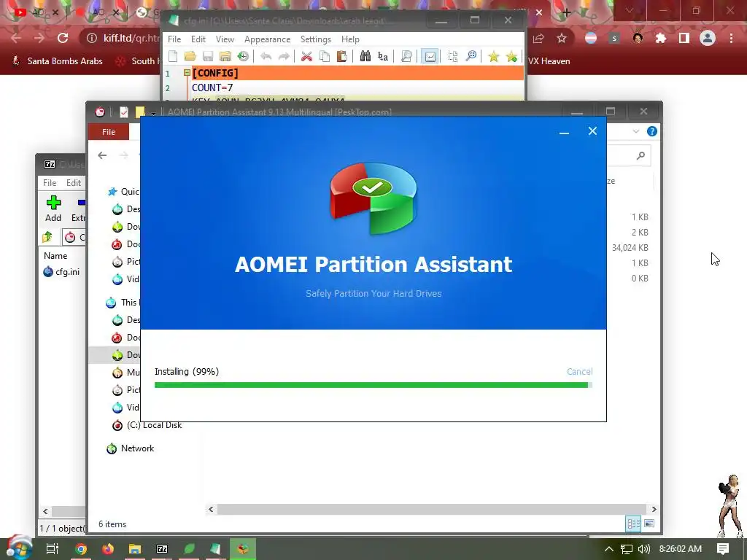
Task: Click Explorer horizontal scrollbar right arrow
Action: [x=654, y=509]
